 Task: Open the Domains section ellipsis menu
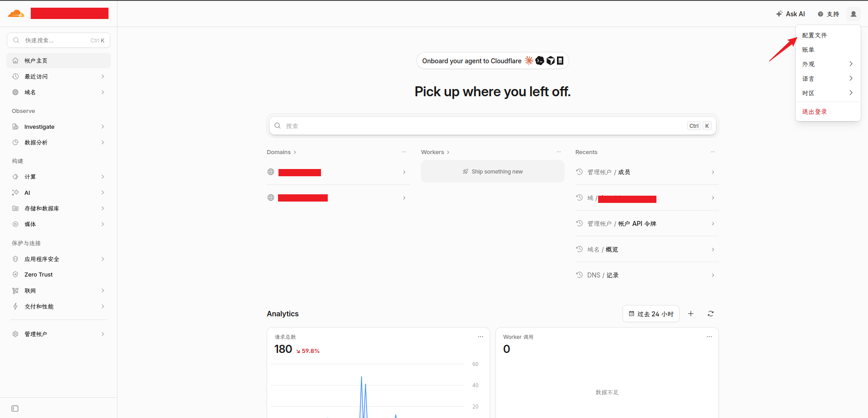[x=404, y=152]
